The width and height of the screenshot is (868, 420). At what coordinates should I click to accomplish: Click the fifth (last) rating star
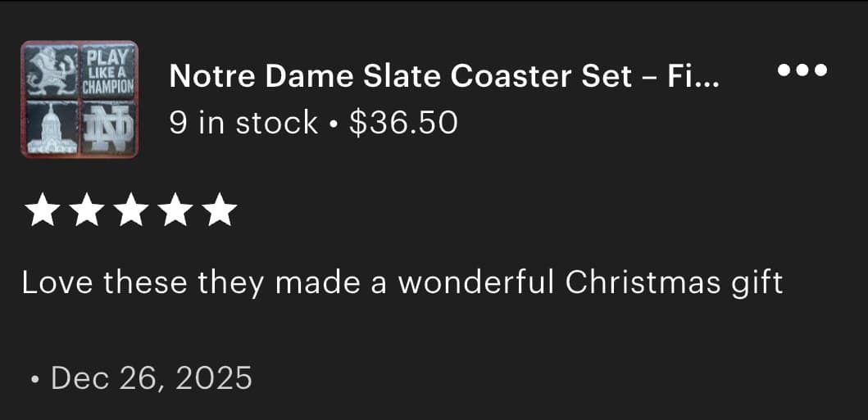coord(219,210)
